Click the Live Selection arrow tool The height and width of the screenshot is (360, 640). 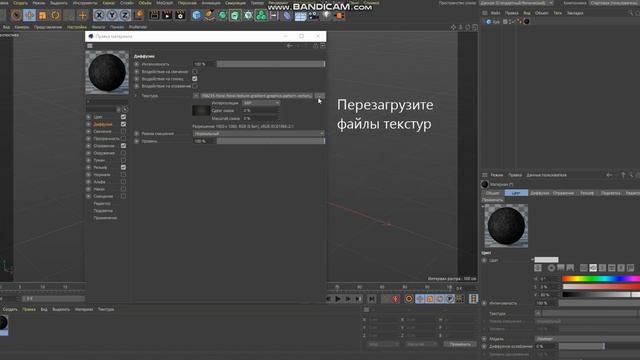pyautogui.click(x=16, y=16)
